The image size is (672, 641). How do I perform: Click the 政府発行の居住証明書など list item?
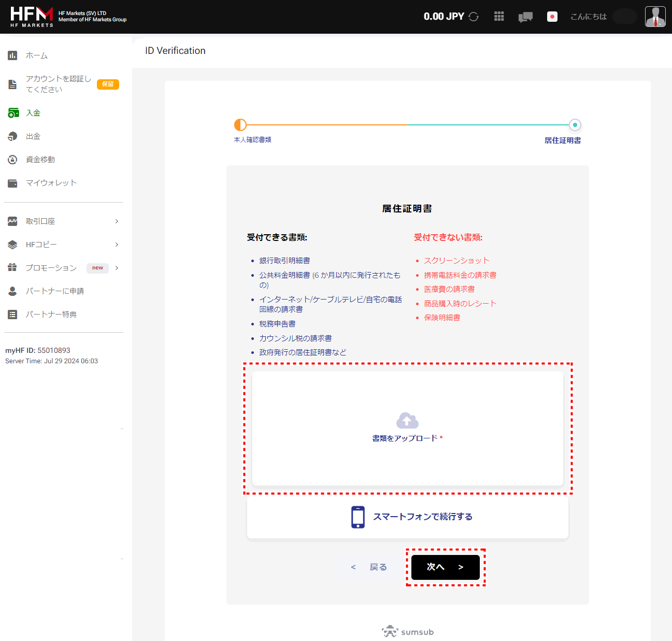coord(303,352)
